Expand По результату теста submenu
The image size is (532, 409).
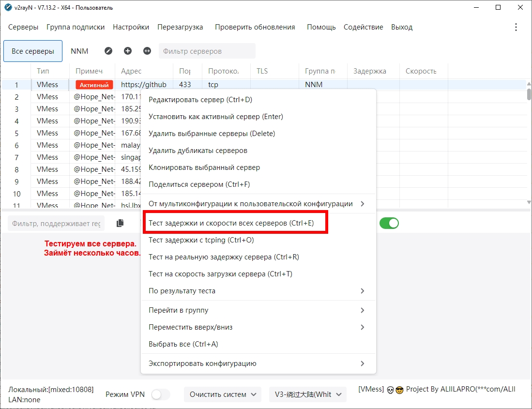258,291
